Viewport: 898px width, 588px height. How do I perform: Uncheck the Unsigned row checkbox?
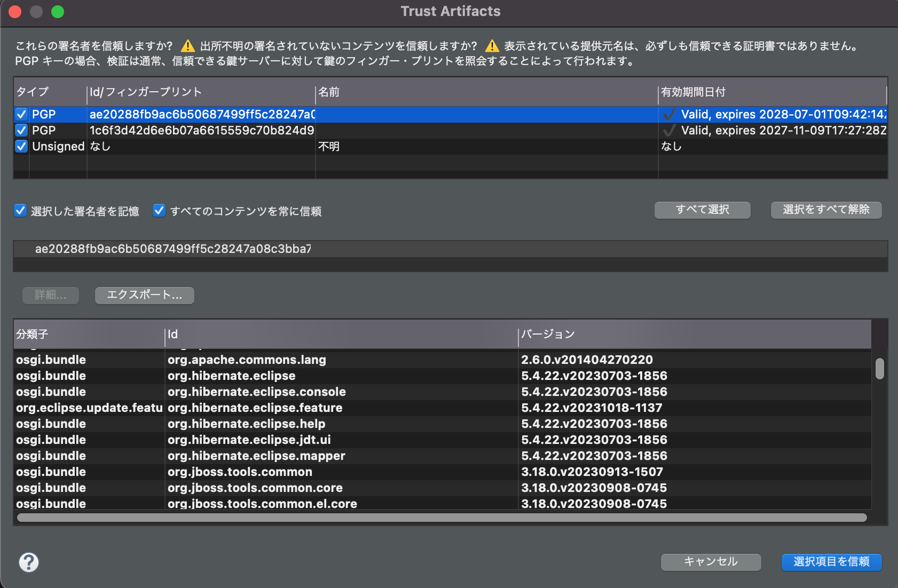[21, 146]
